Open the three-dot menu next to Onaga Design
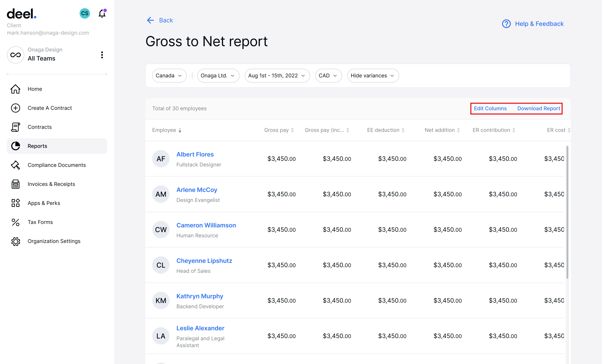 click(x=102, y=55)
